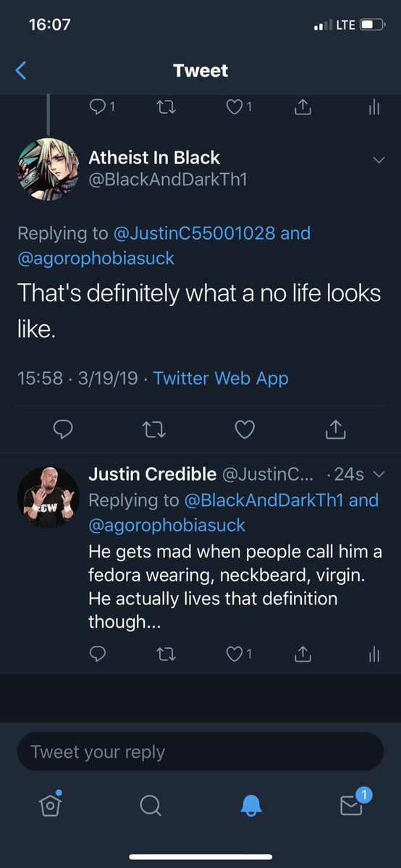View analytics of Justin Credible's reply
401x868 pixels.
[x=374, y=654]
